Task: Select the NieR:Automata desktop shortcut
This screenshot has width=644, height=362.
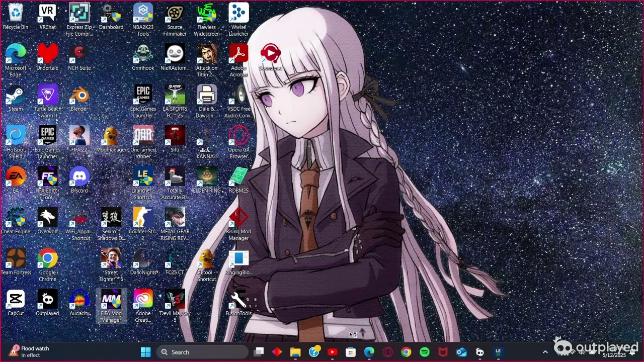Action: point(175,57)
